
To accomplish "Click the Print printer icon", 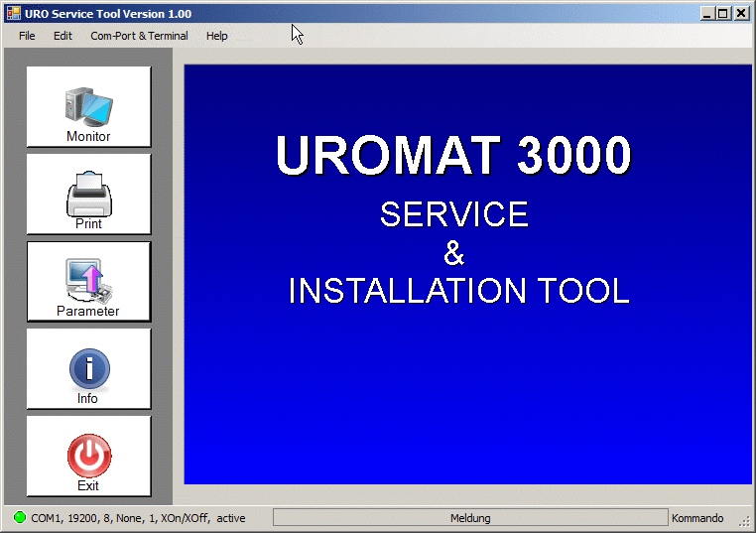I will click(88, 194).
